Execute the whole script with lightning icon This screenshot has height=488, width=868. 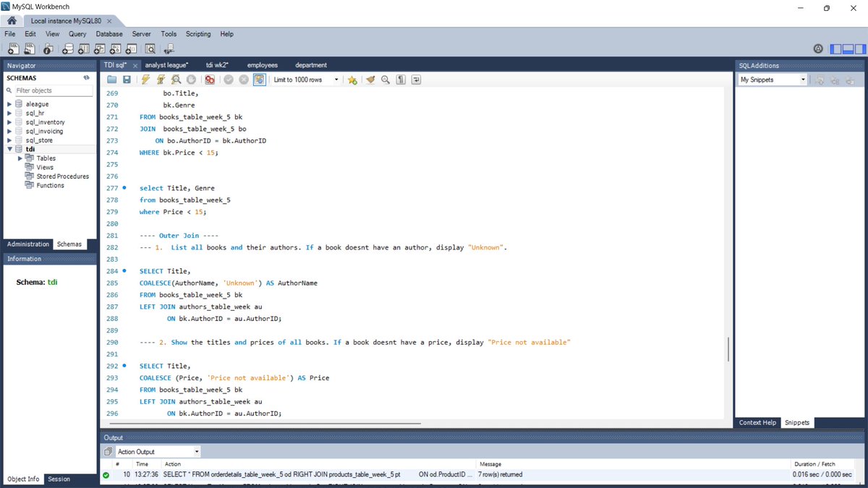[x=145, y=80]
